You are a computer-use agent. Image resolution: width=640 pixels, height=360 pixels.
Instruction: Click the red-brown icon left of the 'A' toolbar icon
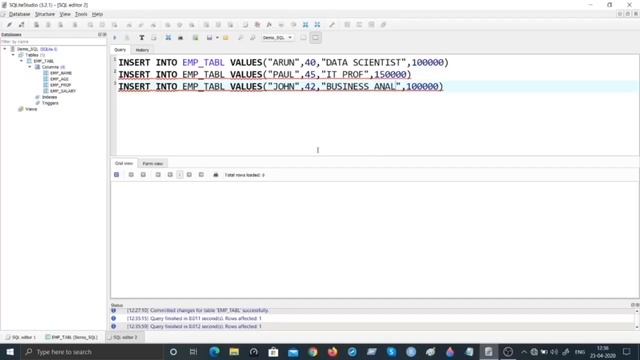257,24
